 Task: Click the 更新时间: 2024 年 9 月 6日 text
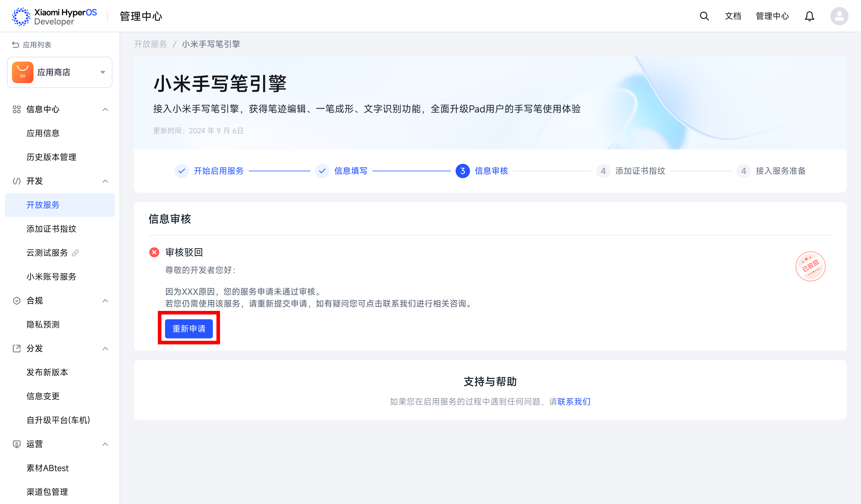198,131
